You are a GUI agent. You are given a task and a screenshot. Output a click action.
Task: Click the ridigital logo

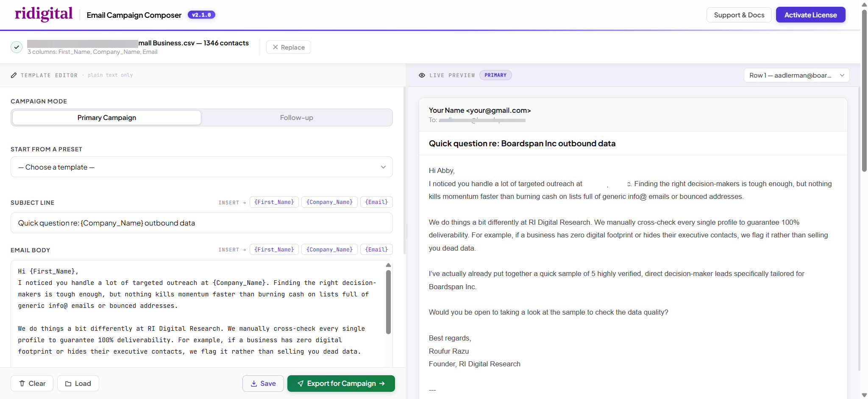[x=44, y=14]
